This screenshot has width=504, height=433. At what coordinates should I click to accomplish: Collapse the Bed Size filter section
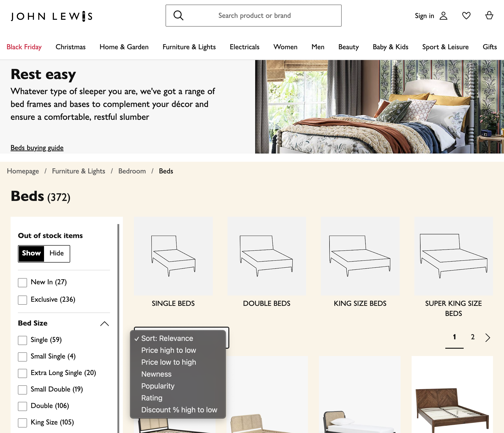point(105,324)
